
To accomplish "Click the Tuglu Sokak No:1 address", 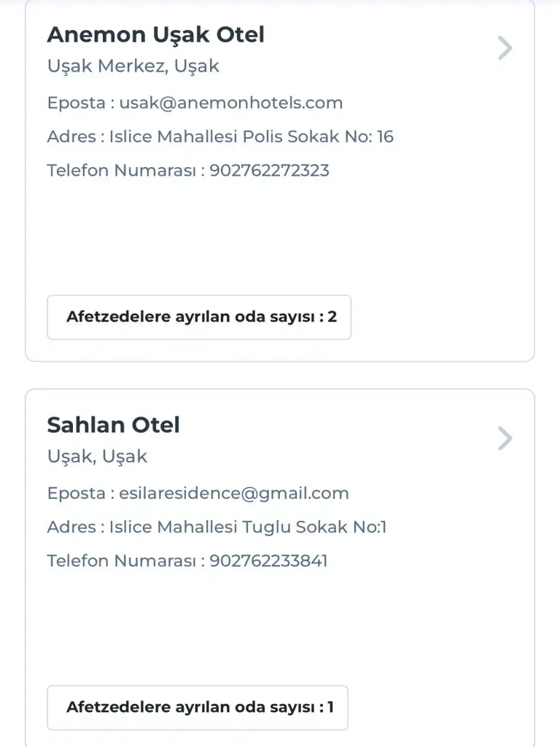I will [248, 527].
